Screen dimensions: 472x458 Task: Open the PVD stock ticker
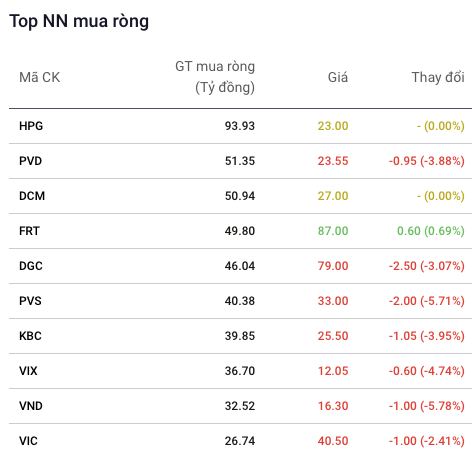(x=30, y=161)
